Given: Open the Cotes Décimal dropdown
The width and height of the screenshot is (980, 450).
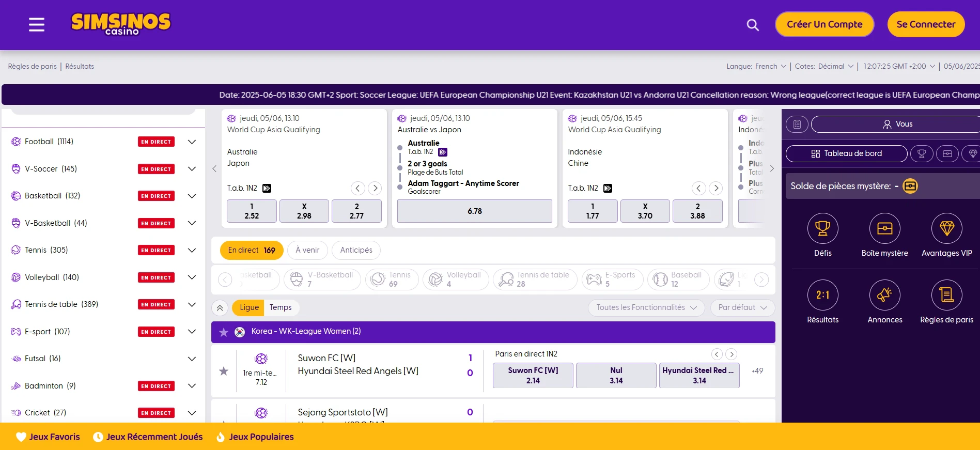Looking at the screenshot, I should click(x=835, y=66).
